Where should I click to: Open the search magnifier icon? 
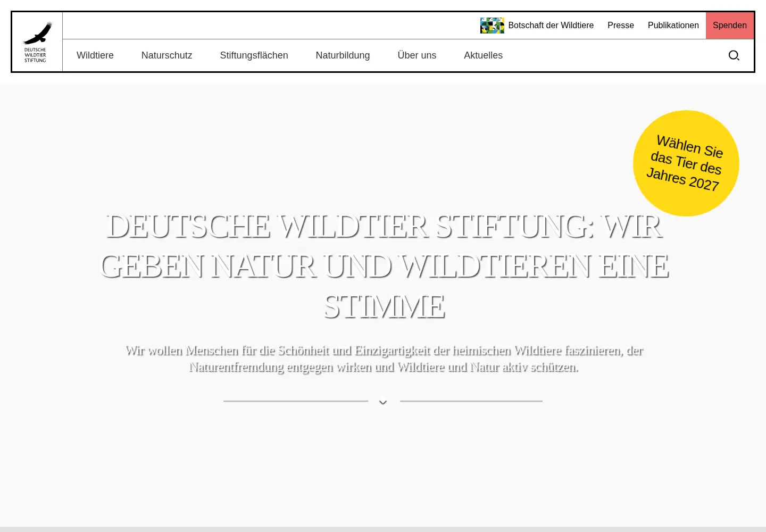[734, 55]
